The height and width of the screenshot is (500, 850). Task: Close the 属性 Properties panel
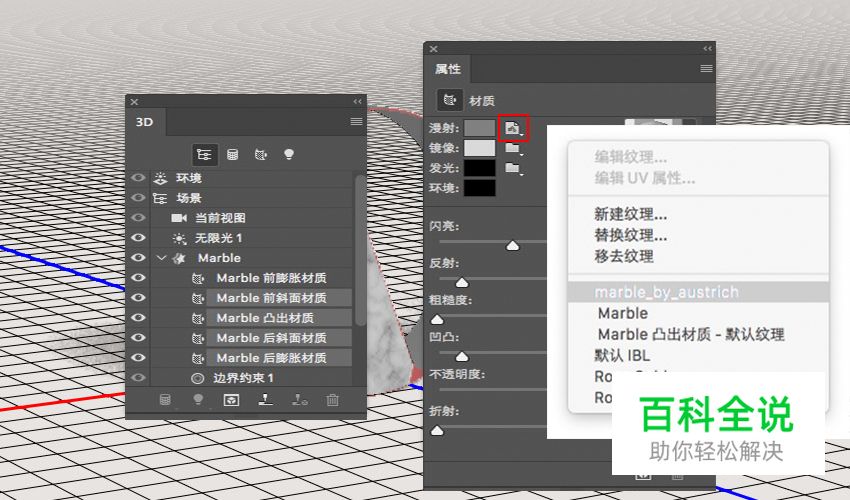click(433, 49)
